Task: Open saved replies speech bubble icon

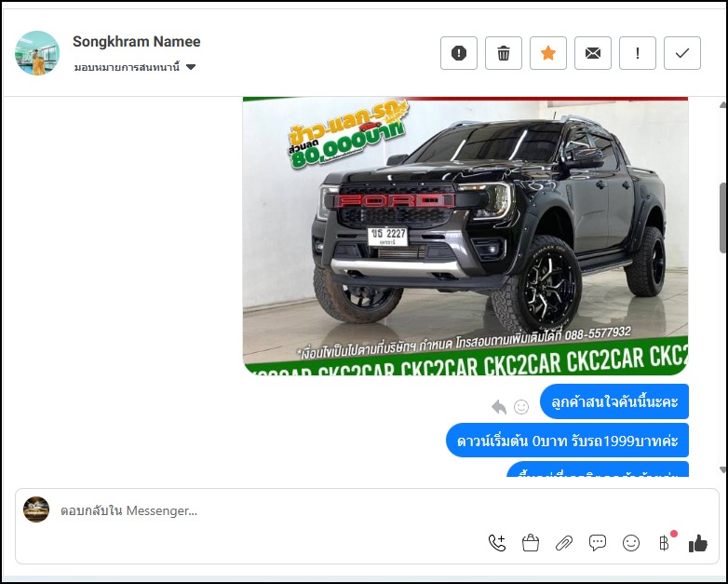Action: click(x=598, y=543)
